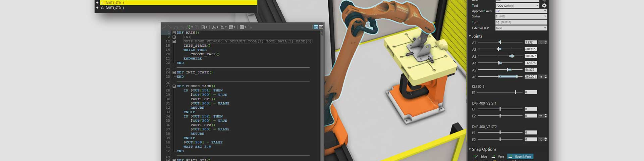Screen dimensions: 644x161
Task: Click the DKP 400_V2 ST1 E1 slider
Action: coord(500,109)
